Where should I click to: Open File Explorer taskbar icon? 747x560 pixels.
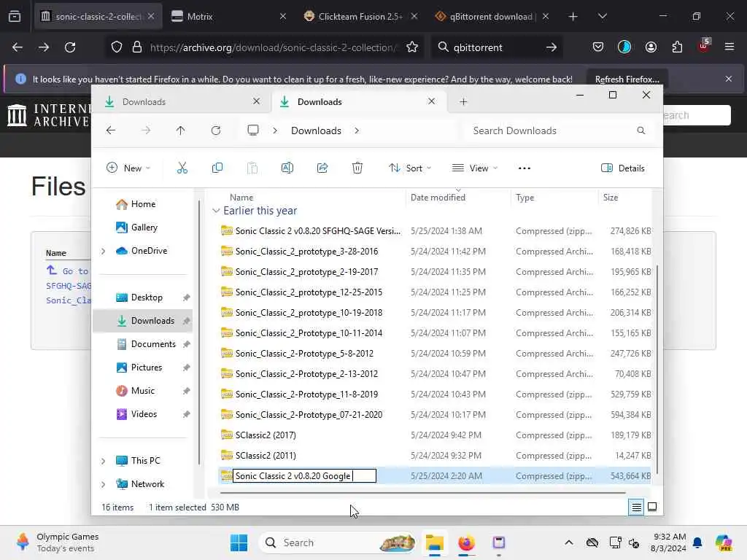pos(435,542)
